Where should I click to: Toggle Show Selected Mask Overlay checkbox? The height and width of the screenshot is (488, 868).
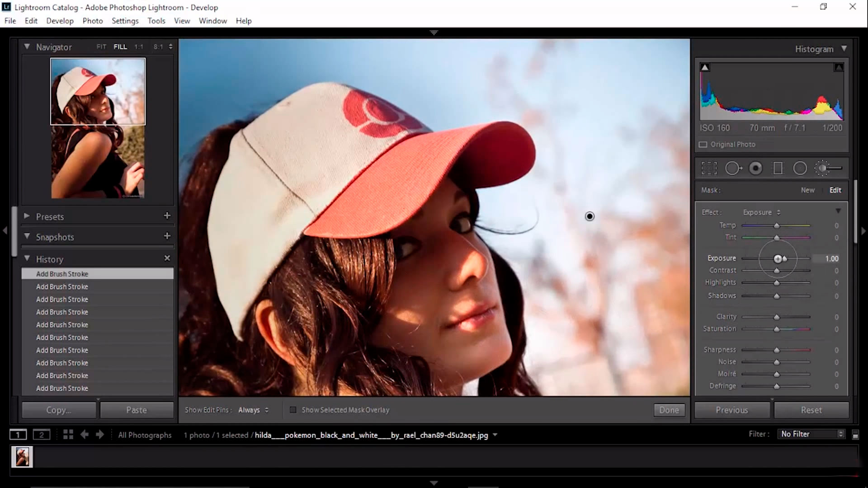click(292, 410)
